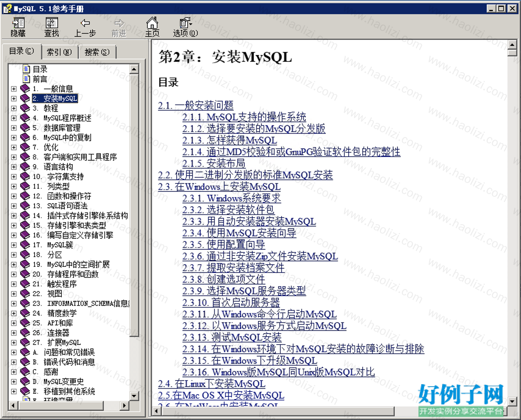
Task: Click book icon beside 24. 精度数学
Action: (25, 313)
